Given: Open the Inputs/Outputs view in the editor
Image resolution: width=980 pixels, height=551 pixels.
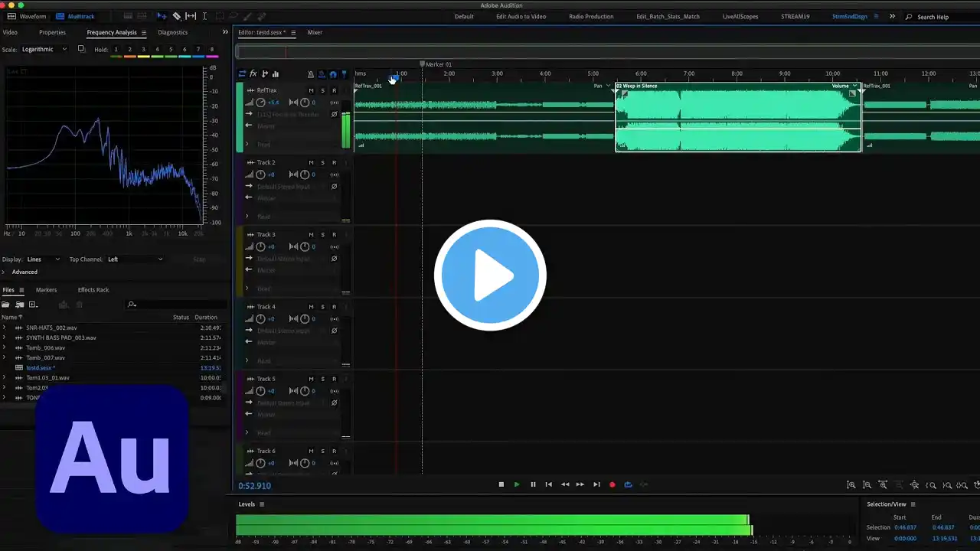Looking at the screenshot, I should click(x=243, y=74).
